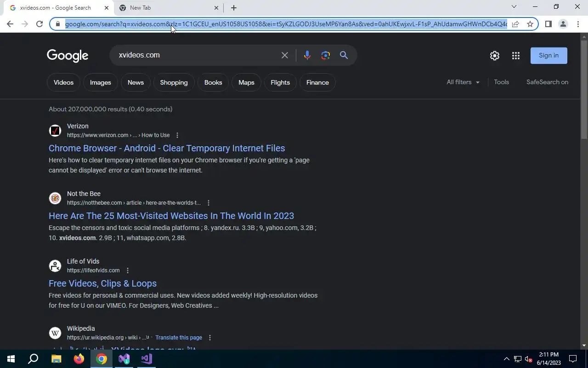
Task: Expand the All filters dropdown
Action: click(x=463, y=82)
